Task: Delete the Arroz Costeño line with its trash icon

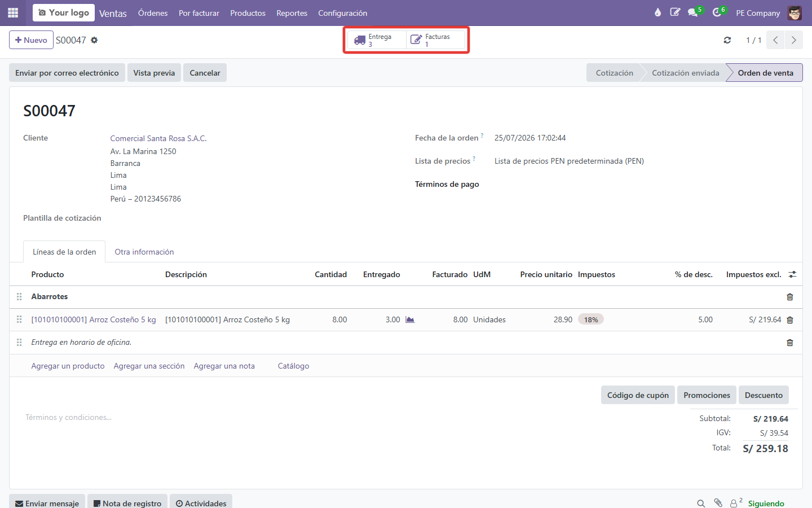Action: point(789,320)
